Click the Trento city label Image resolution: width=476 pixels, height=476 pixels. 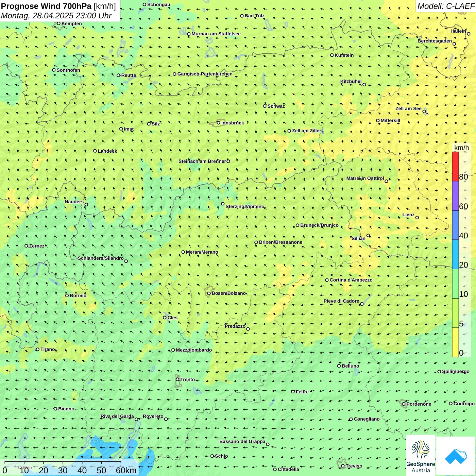188,379
